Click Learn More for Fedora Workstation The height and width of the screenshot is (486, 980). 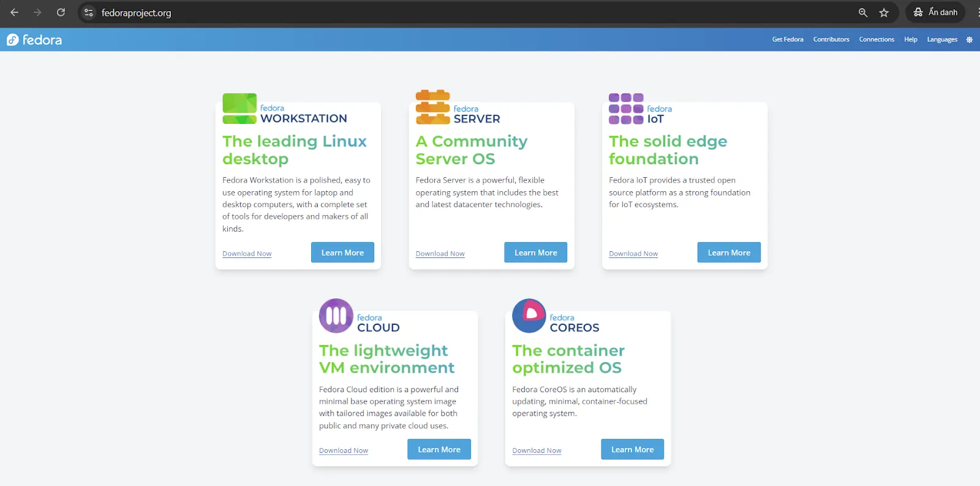(x=342, y=252)
